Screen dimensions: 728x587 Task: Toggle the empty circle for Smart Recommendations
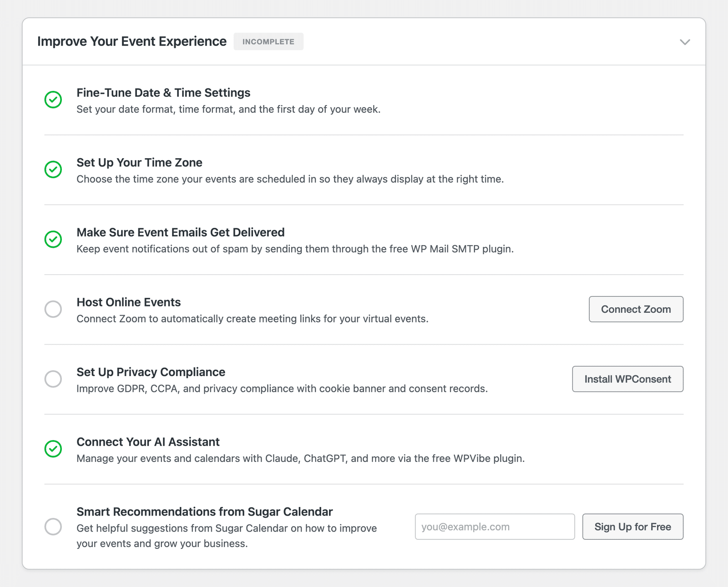(53, 527)
